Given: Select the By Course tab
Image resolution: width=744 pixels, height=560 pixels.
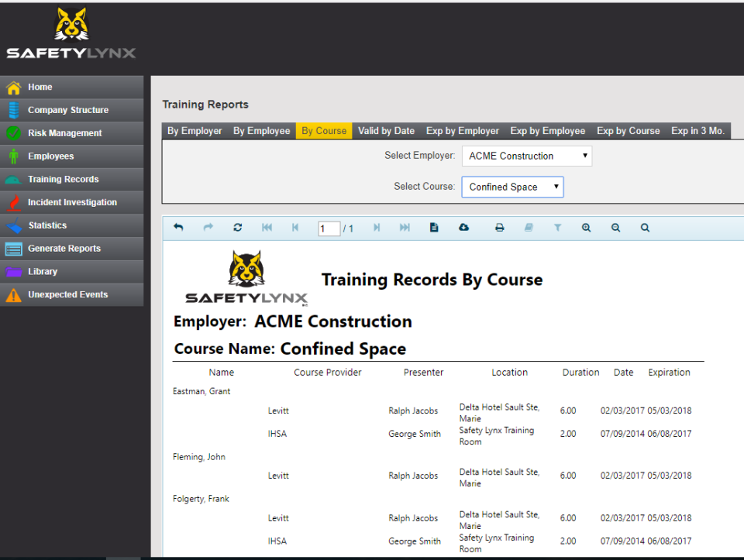Looking at the screenshot, I should [x=324, y=131].
